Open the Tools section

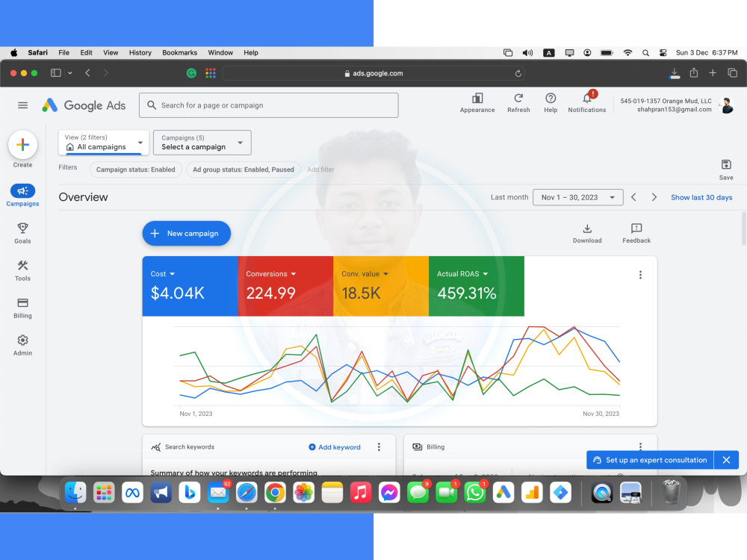[x=22, y=270]
